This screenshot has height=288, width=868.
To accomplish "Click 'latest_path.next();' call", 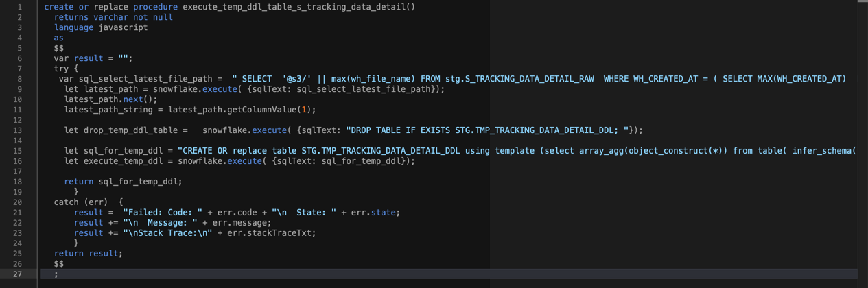I will tap(110, 99).
